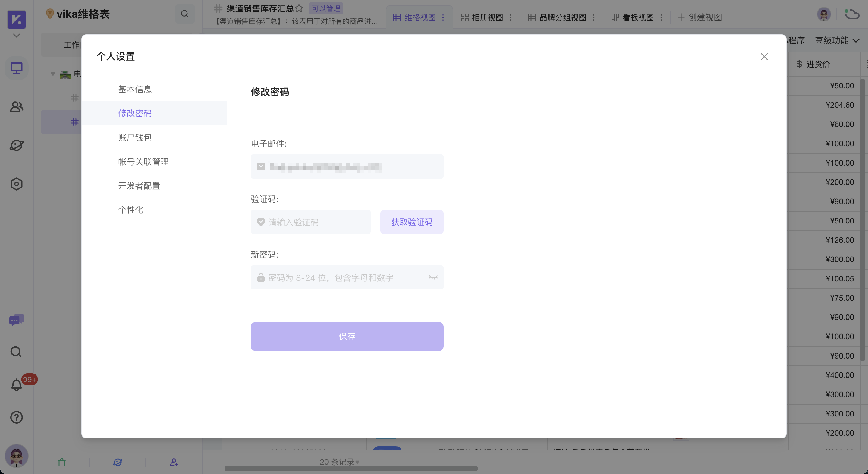Click the 获取验证码 button
This screenshot has height=474, width=868.
[x=412, y=222]
